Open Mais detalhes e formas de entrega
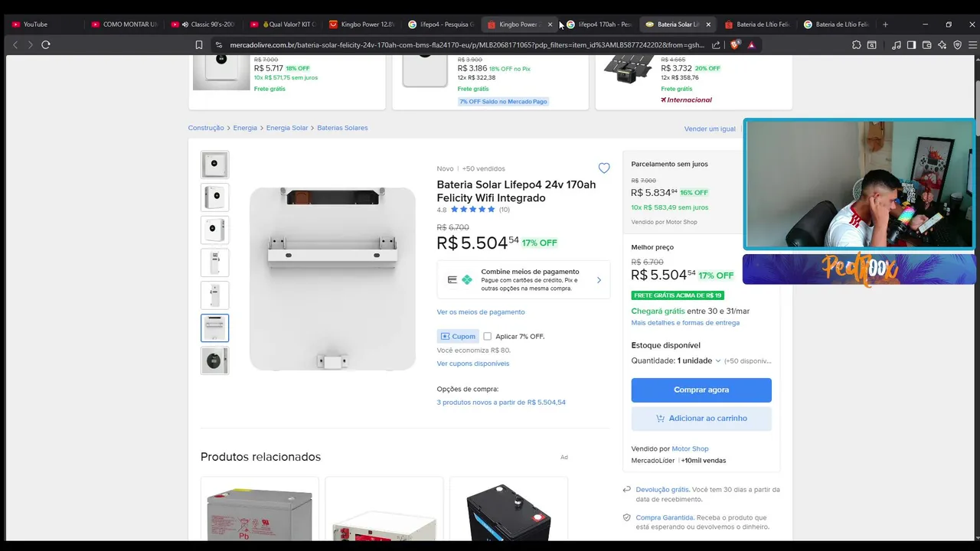980x551 pixels. coord(685,323)
